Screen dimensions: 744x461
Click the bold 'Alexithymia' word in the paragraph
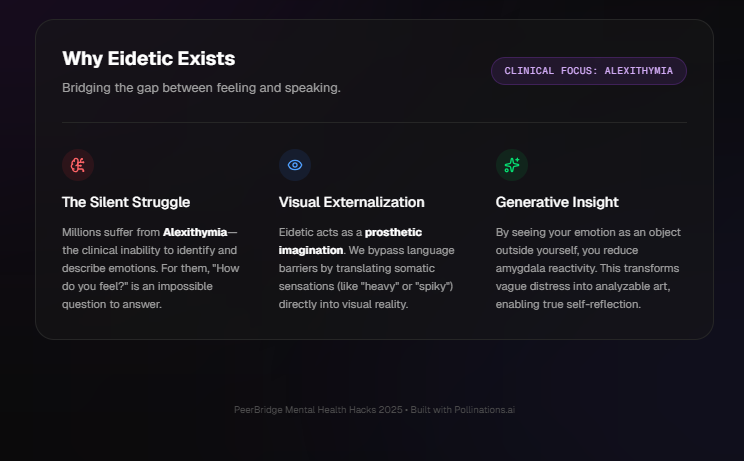[x=194, y=232]
